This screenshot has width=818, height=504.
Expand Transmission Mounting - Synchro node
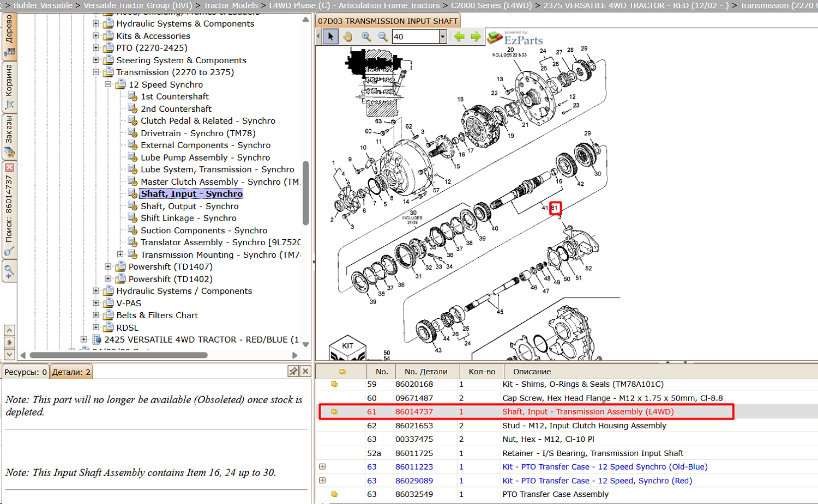tap(120, 254)
